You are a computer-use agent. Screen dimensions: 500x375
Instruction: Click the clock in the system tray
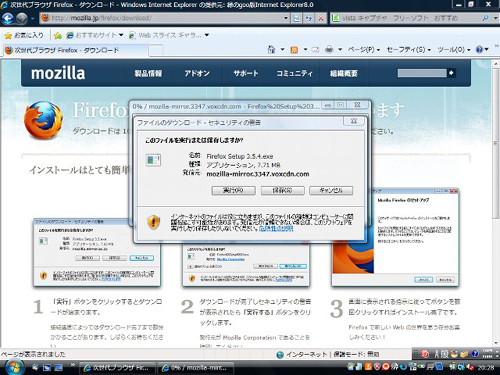pyautogui.click(x=486, y=368)
